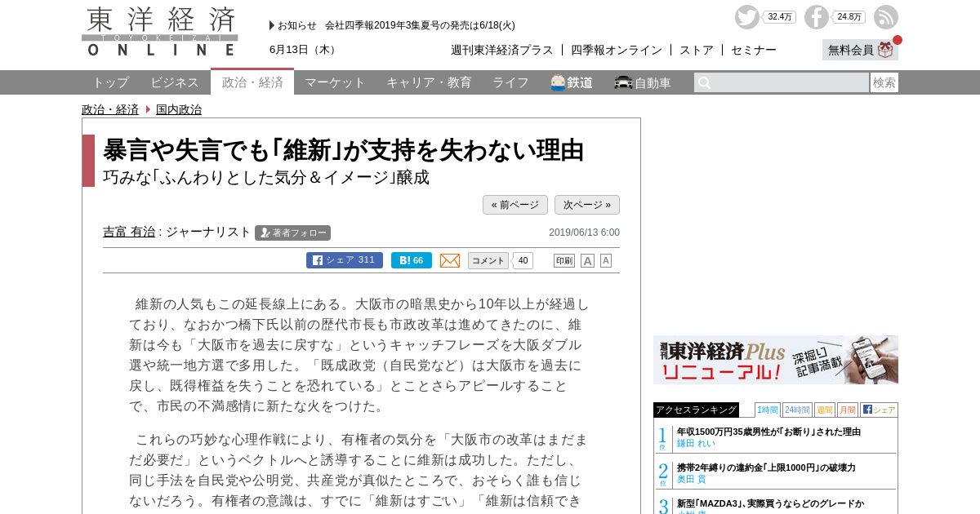Image resolution: width=980 pixels, height=514 pixels.
Task: Click article headline 暴言や失言でも「維新」
Action: 344,150
